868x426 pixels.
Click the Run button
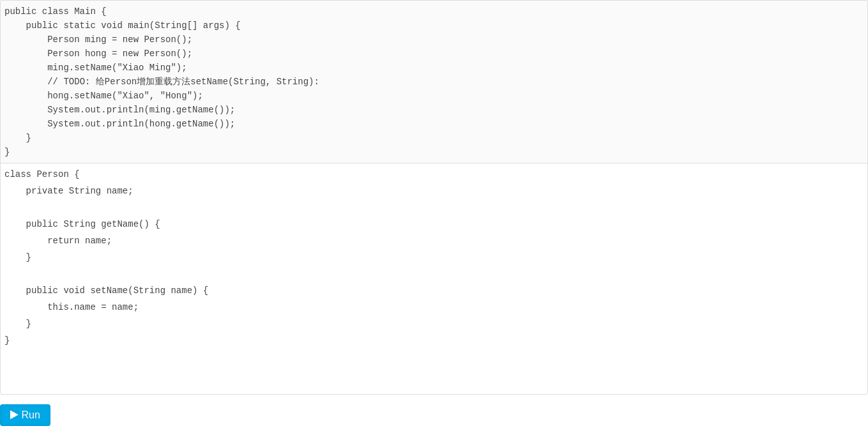(25, 415)
